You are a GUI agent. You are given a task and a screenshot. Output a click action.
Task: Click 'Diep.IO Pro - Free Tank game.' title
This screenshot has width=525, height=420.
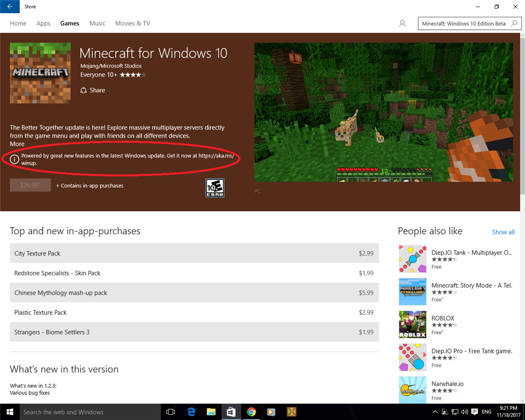(x=472, y=351)
